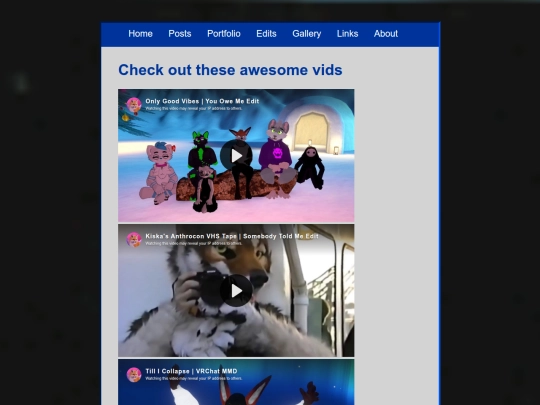540x405 pixels.
Task: Click IP address warning text under Only Good Vibes
Action: (194, 108)
